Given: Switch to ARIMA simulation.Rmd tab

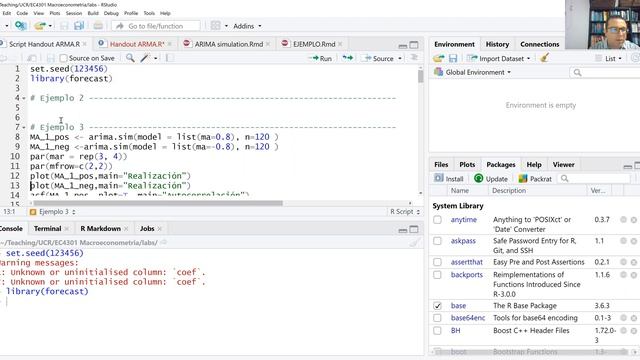Looking at the screenshot, I should coord(229,44).
